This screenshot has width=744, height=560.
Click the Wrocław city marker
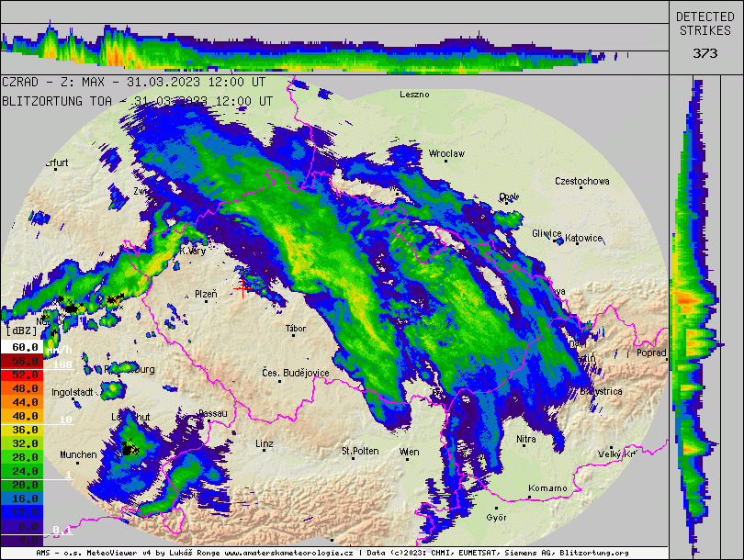click(x=446, y=160)
